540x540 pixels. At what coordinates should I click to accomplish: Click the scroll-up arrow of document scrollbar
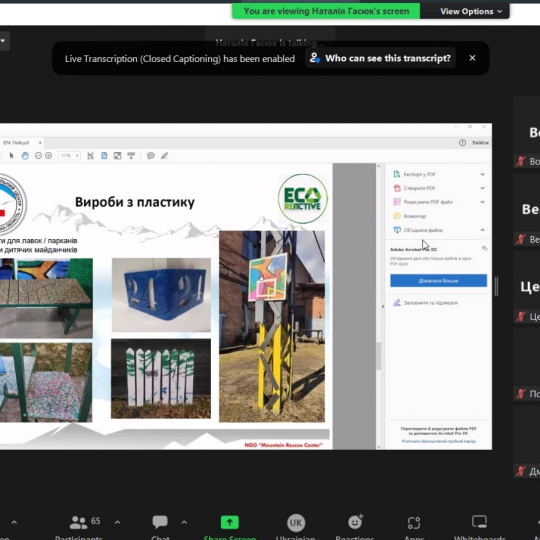click(378, 166)
